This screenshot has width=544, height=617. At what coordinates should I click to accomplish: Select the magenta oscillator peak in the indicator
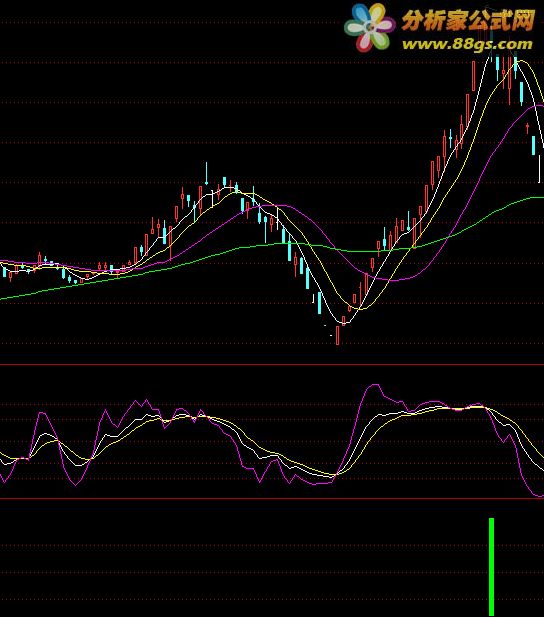(373, 385)
